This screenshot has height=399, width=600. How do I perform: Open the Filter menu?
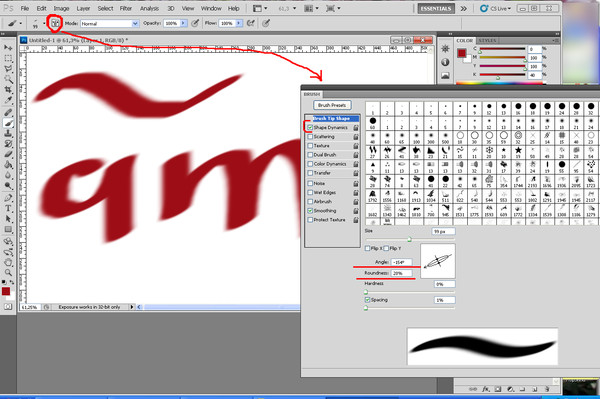click(x=126, y=8)
